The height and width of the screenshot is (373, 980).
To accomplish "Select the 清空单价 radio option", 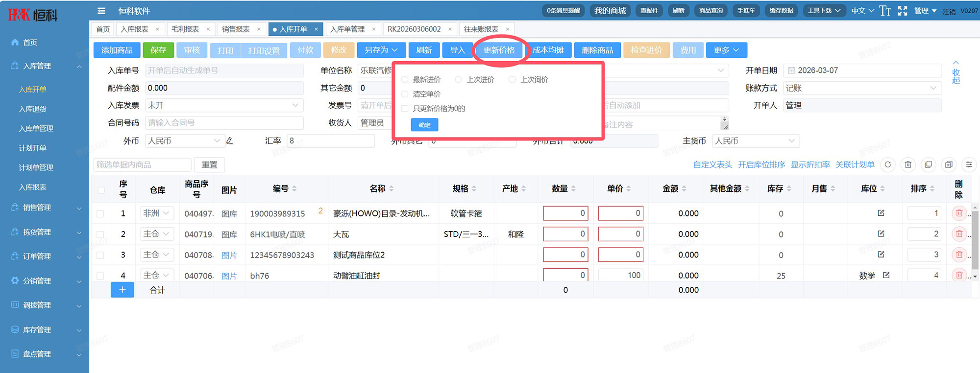I will click(x=405, y=94).
